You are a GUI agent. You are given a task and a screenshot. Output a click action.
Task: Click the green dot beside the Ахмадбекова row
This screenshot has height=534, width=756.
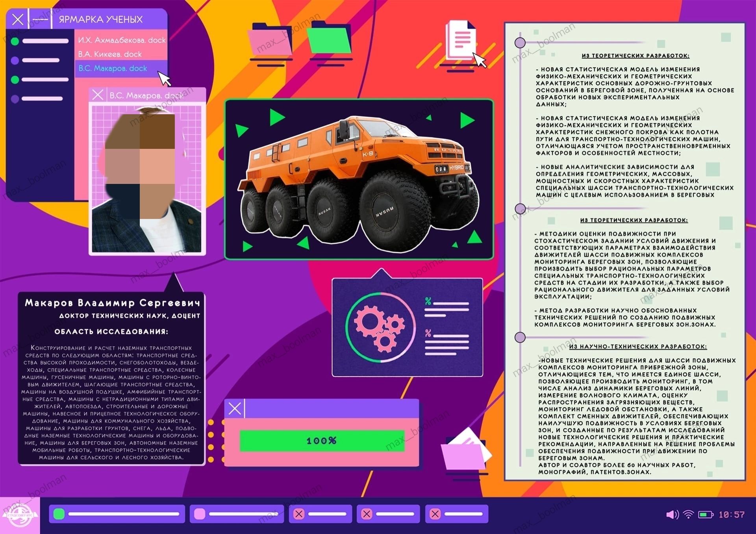15,41
